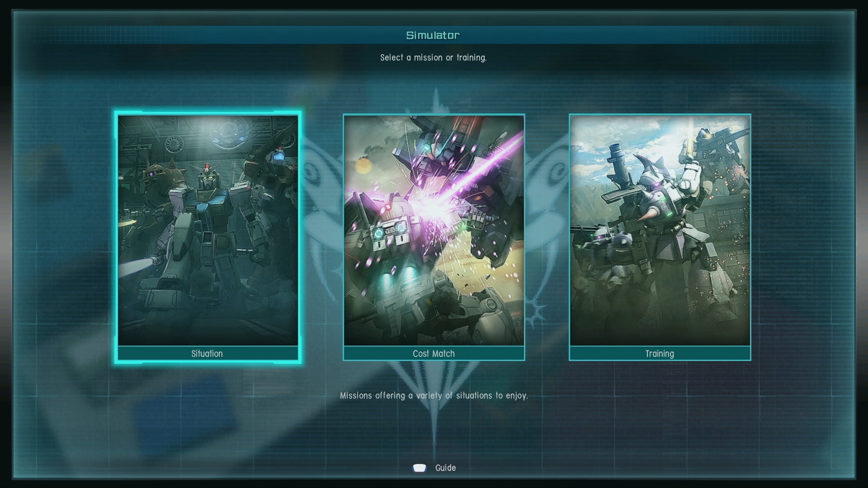This screenshot has width=868, height=488.
Task: Click the Training label bar
Action: (x=660, y=353)
